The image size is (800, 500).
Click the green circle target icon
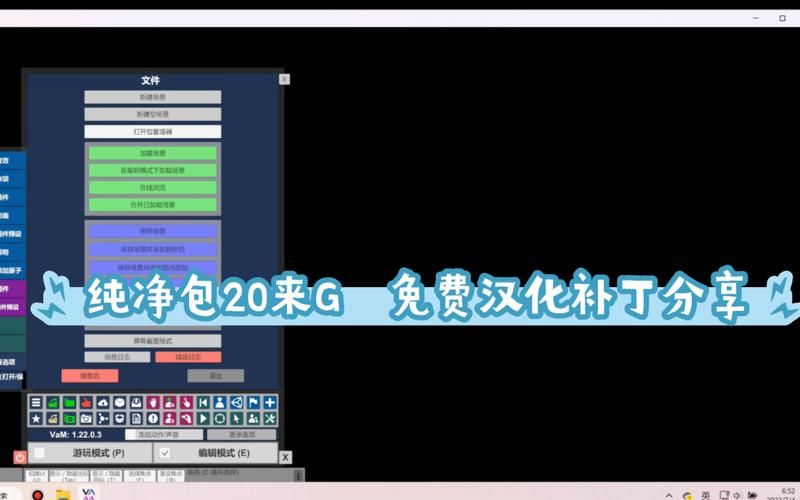(220, 419)
